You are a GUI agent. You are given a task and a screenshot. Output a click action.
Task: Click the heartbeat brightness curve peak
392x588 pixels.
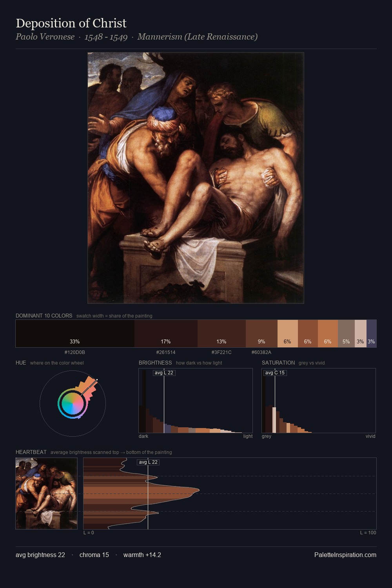(199, 490)
